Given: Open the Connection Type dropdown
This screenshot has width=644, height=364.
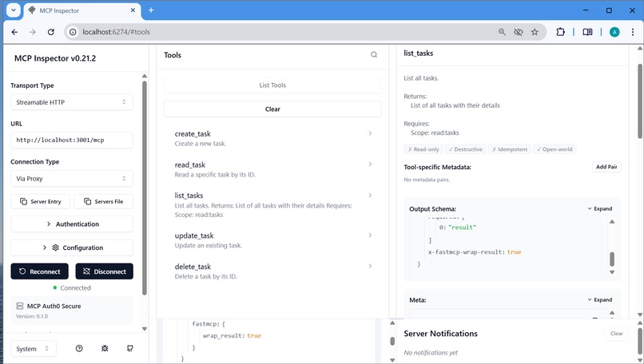Looking at the screenshot, I should 72,179.
